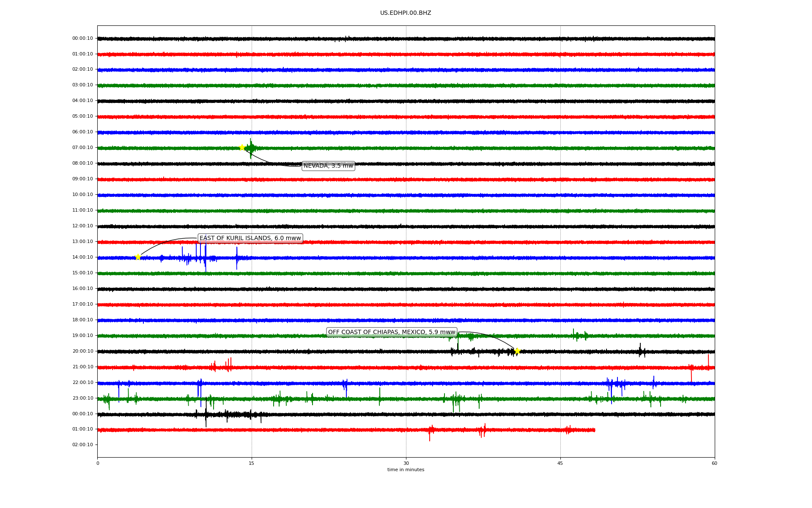812x508 pixels.
Task: Click the OFF COAST OF CHIAPAS, MEXICO label
Action: pyautogui.click(x=392, y=332)
